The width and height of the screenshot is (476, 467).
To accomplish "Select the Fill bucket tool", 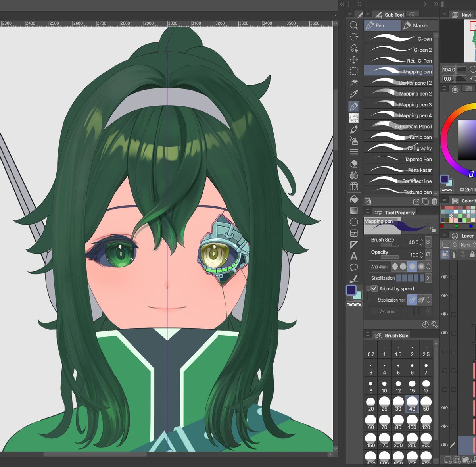I will pos(354,199).
